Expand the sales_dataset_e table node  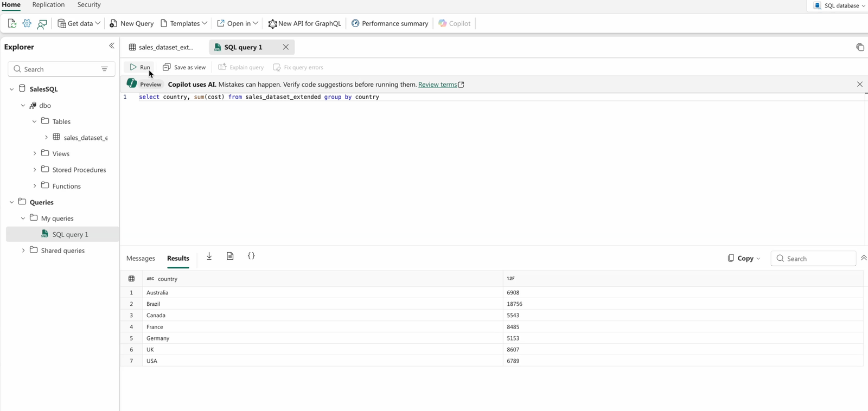click(46, 137)
